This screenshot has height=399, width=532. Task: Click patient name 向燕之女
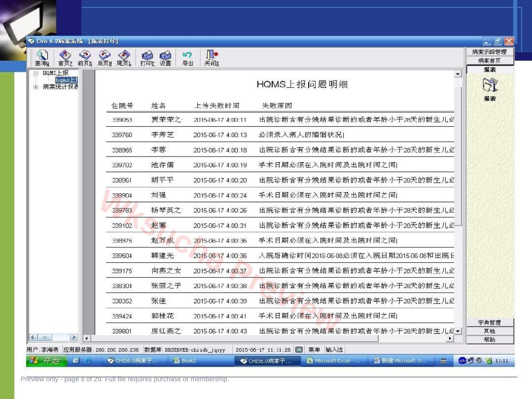click(x=166, y=270)
